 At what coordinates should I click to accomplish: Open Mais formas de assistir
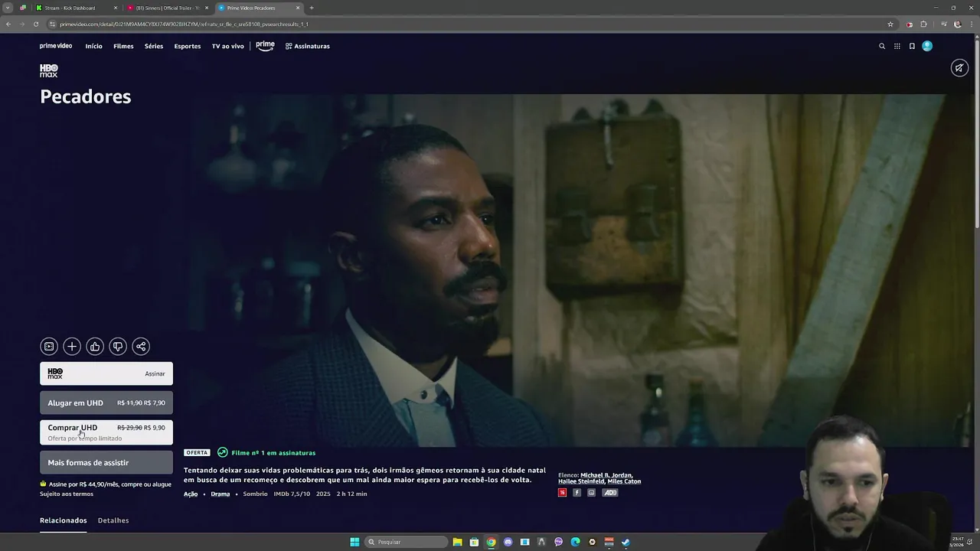106,462
